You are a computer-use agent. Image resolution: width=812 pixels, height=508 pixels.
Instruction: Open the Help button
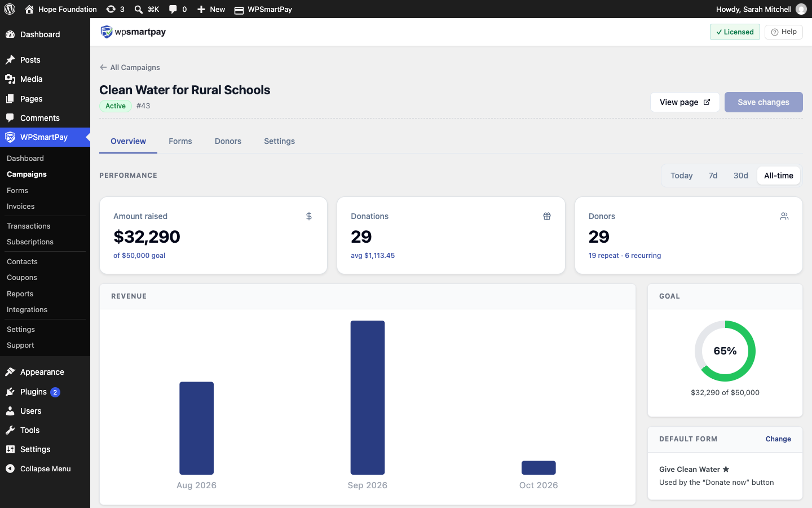pos(784,32)
